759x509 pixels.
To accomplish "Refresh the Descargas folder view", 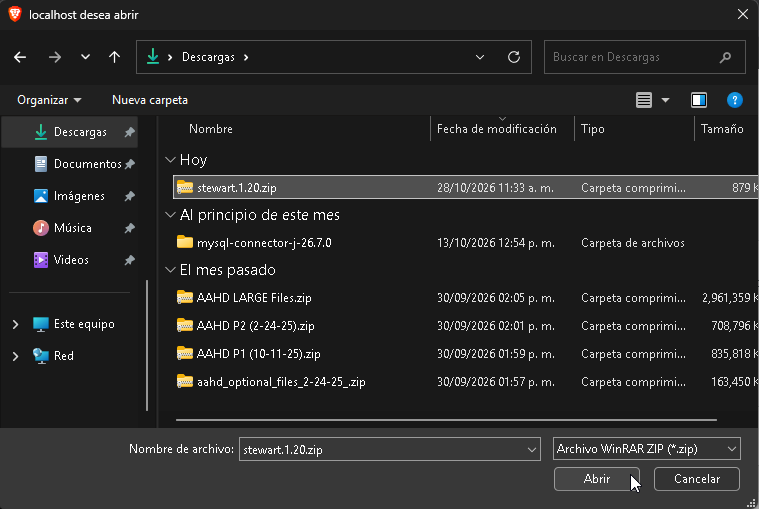I will click(514, 57).
